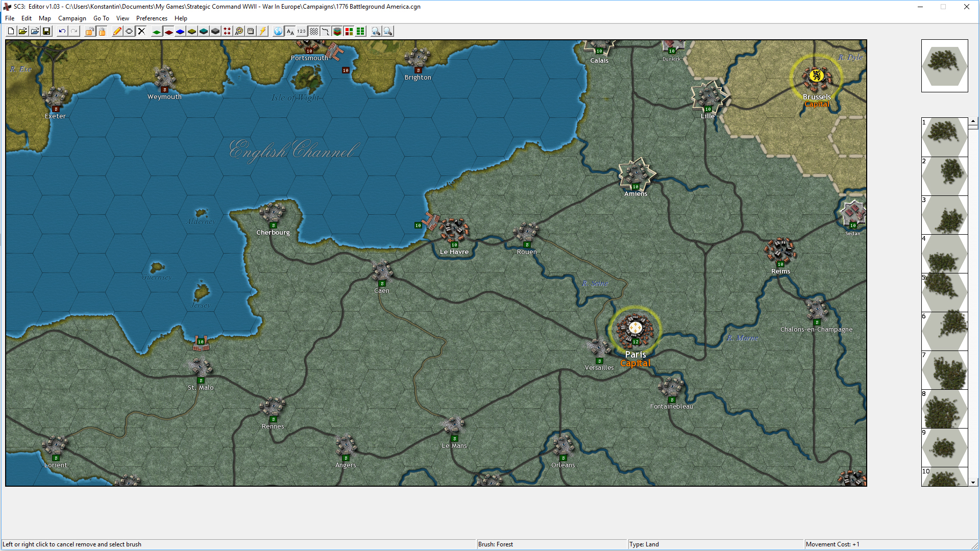Screen dimensions: 980x551
Task: Zoom in with magnifier plus icon
Action: click(x=376, y=31)
